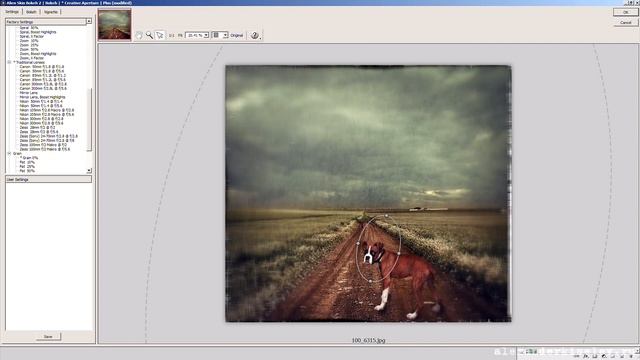Screen dimensions: 640x360
Task: Select Nikon 50mm f/1.4 @ f/5.6
Action: (x=41, y=106)
